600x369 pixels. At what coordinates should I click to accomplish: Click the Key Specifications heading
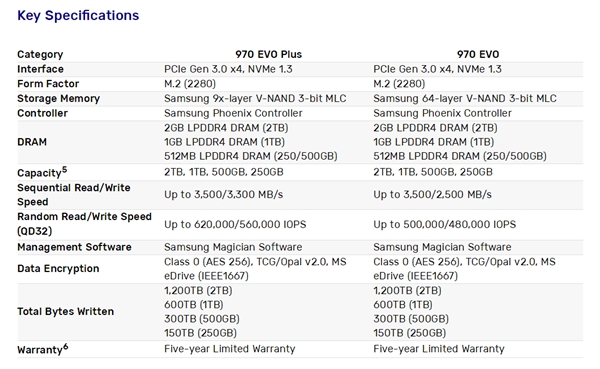click(x=78, y=16)
